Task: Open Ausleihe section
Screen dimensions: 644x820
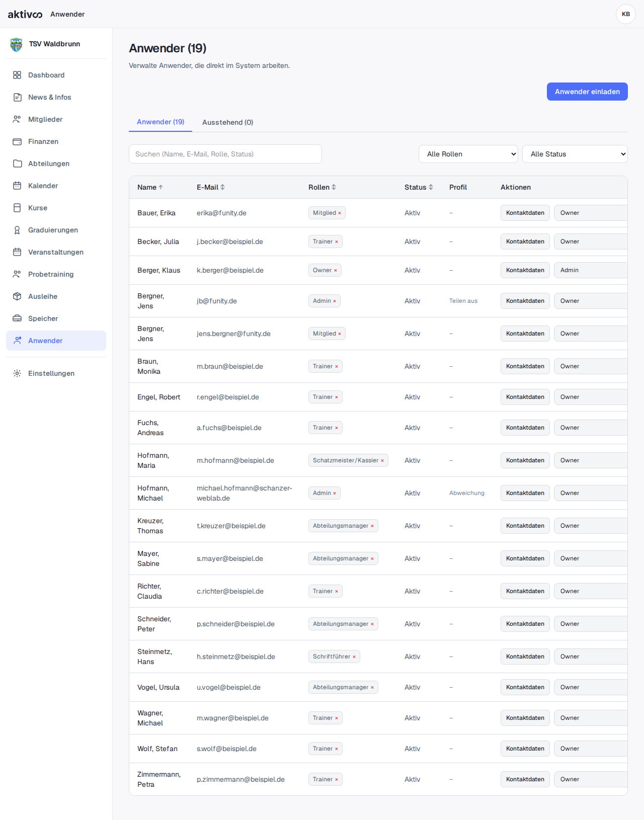Action: [x=56, y=296]
